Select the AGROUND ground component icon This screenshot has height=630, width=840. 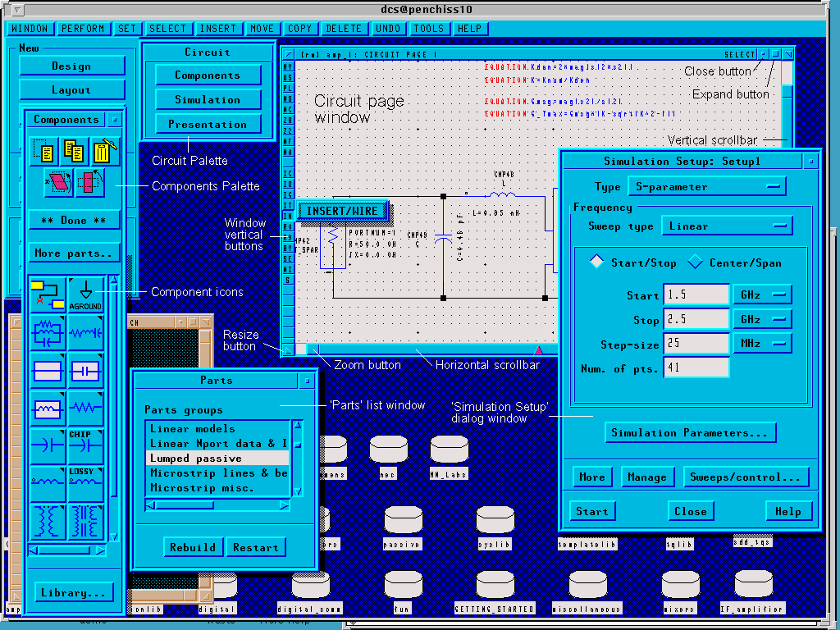tap(85, 294)
